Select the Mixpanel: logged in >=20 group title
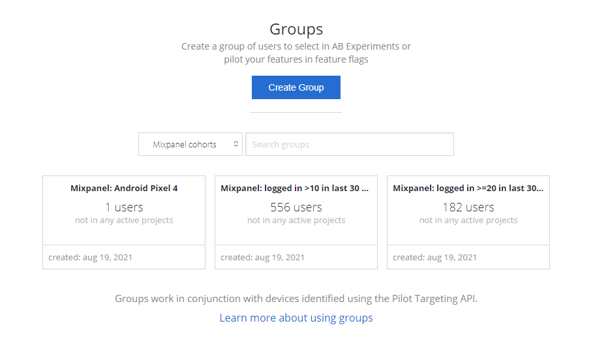593x364 pixels. [468, 188]
